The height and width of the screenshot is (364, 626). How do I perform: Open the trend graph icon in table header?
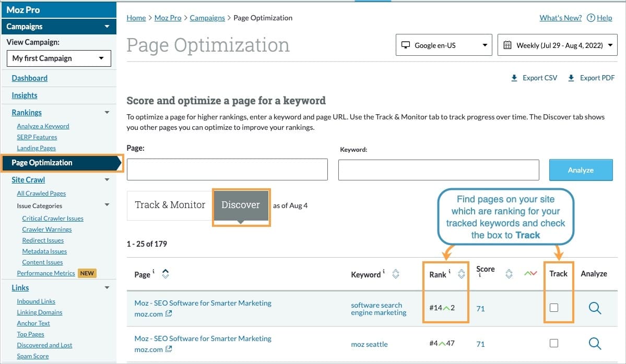tap(530, 273)
